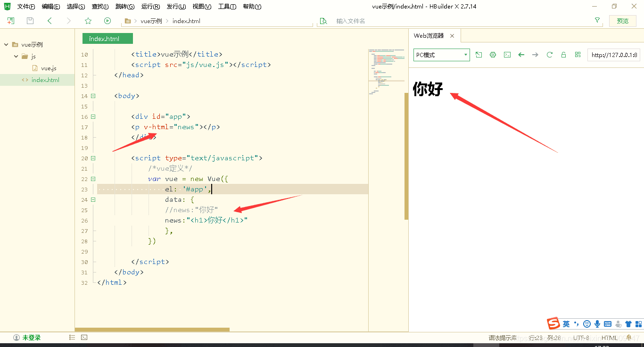This screenshot has height=347, width=644.
Task: Navigate forward in the web browser panel
Action: click(x=535, y=55)
